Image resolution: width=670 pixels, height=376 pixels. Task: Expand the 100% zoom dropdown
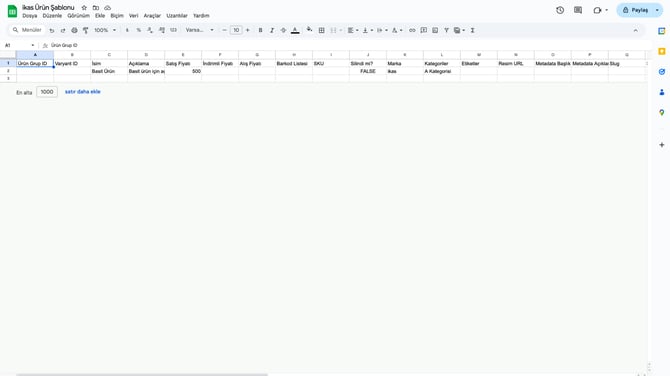point(105,30)
